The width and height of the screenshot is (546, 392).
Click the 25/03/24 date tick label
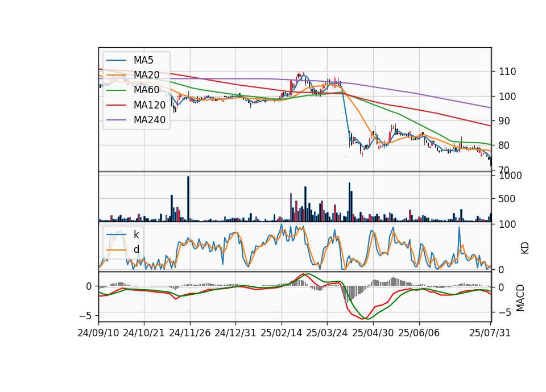click(x=326, y=333)
